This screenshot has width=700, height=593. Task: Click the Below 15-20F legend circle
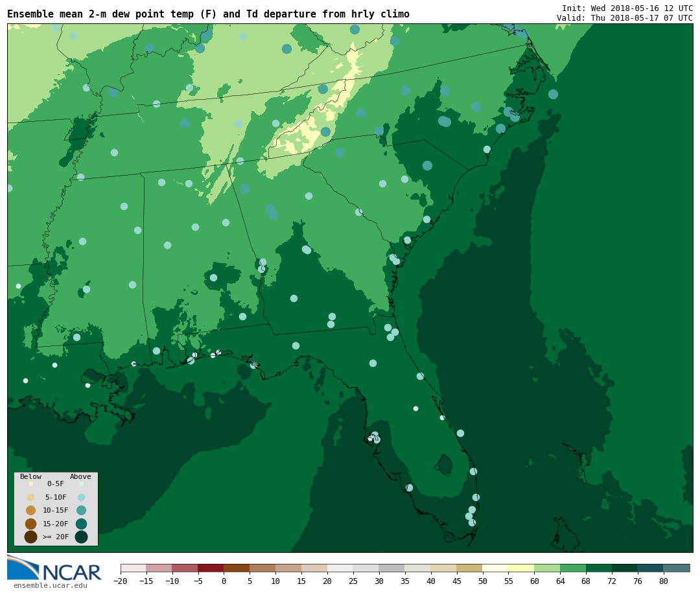(31, 524)
